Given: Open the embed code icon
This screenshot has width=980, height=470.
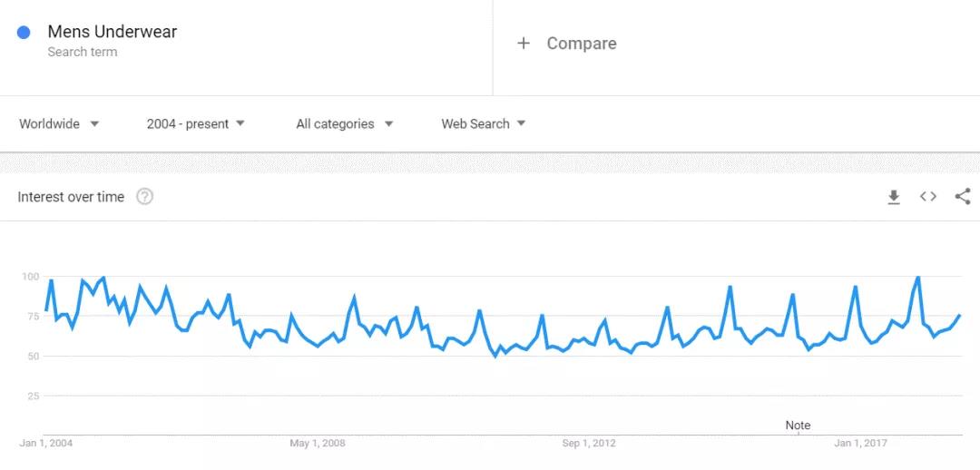Looking at the screenshot, I should (927, 197).
